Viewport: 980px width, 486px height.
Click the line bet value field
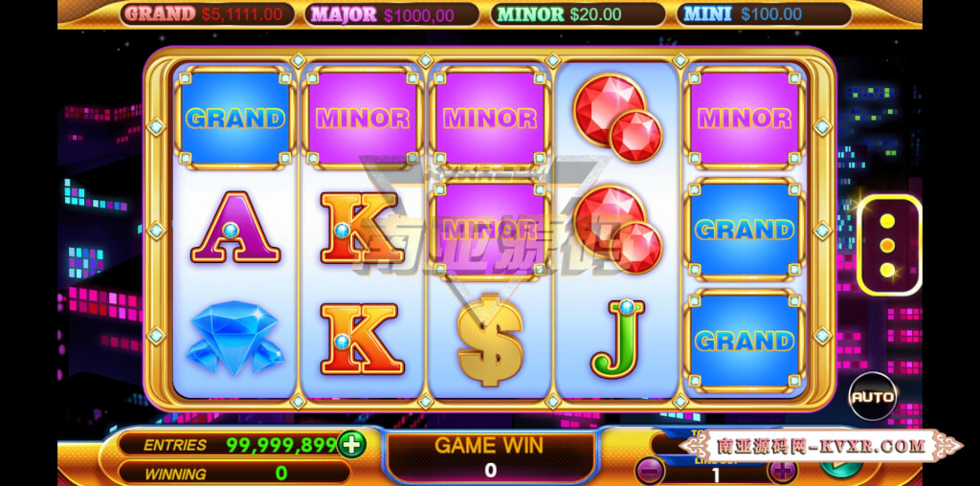coord(716,475)
